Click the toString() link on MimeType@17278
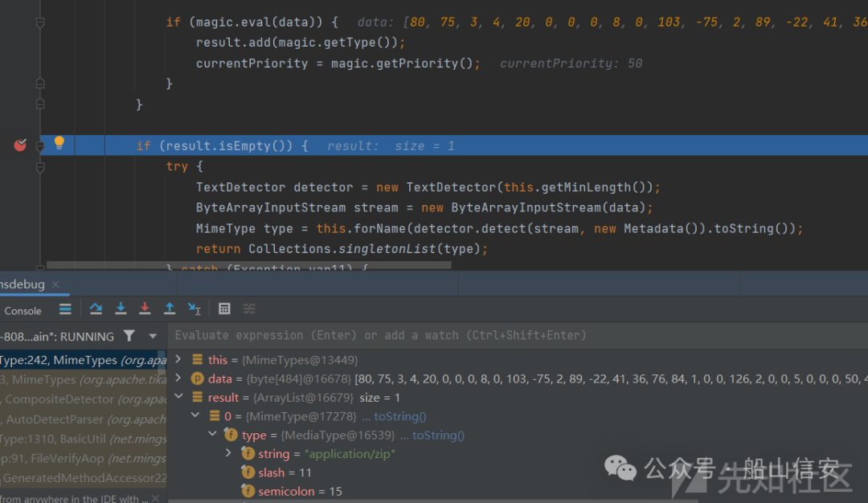The width and height of the screenshot is (868, 503). pyautogui.click(x=399, y=416)
